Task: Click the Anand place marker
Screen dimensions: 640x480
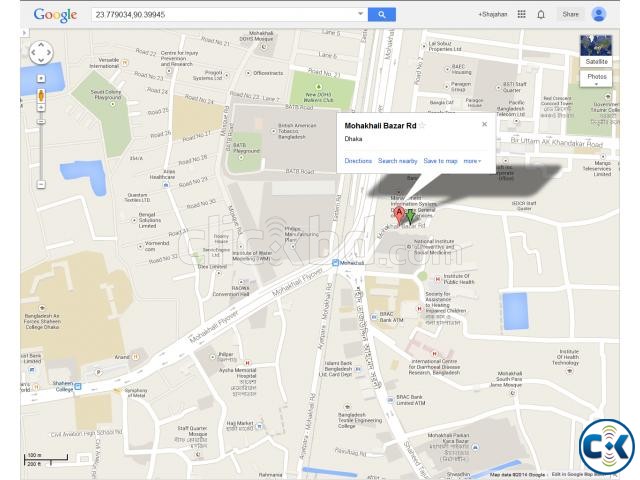Action: click(x=136, y=357)
